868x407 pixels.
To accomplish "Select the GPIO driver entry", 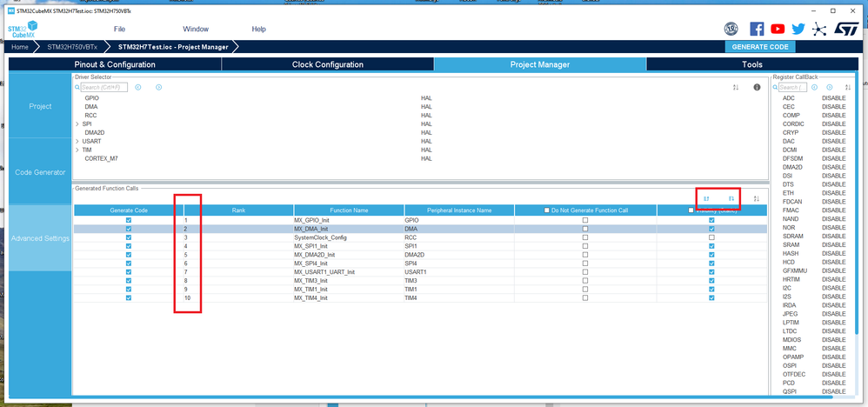I will coord(92,98).
